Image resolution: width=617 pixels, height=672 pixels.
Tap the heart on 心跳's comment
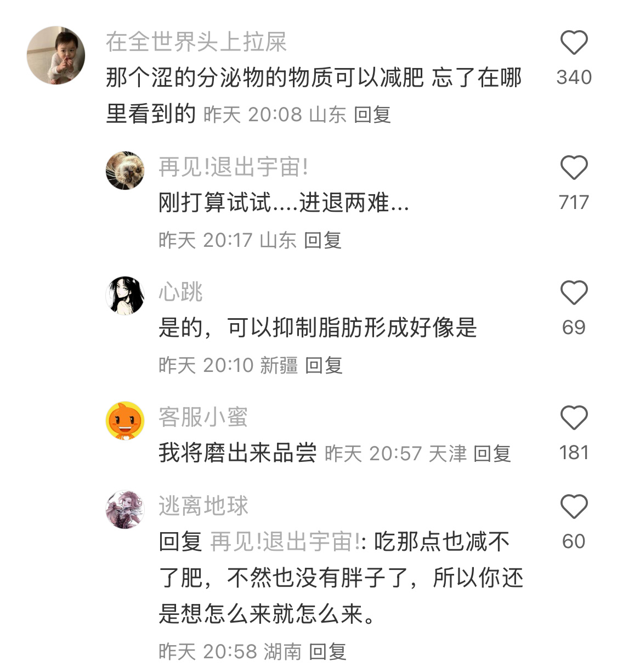click(x=574, y=292)
